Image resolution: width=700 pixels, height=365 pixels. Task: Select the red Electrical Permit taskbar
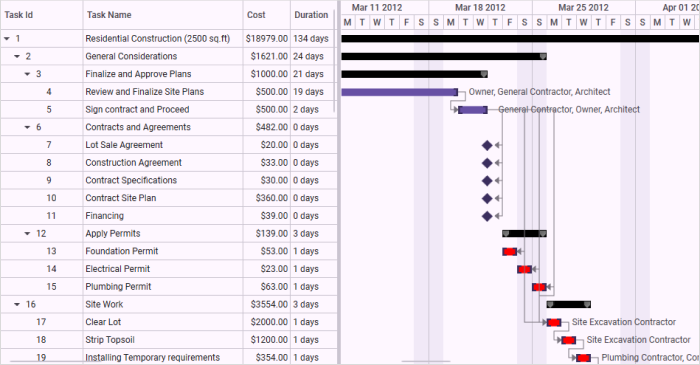(x=525, y=269)
